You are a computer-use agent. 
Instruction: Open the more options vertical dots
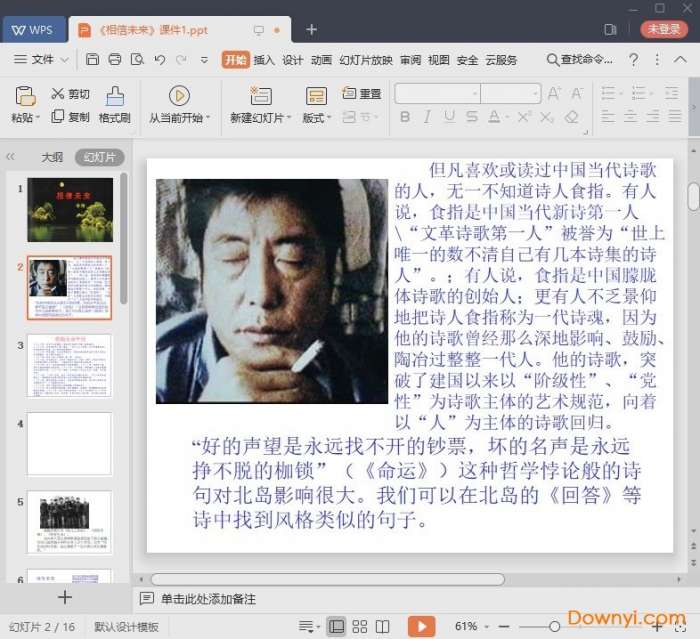tap(657, 59)
